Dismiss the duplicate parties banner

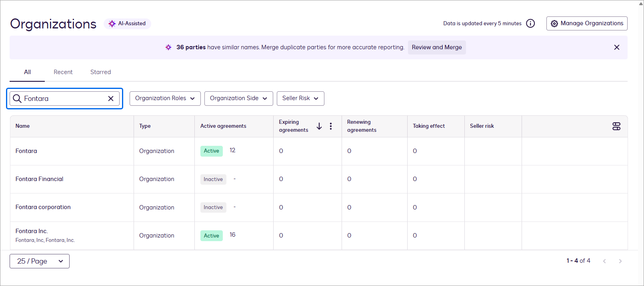pyautogui.click(x=617, y=47)
